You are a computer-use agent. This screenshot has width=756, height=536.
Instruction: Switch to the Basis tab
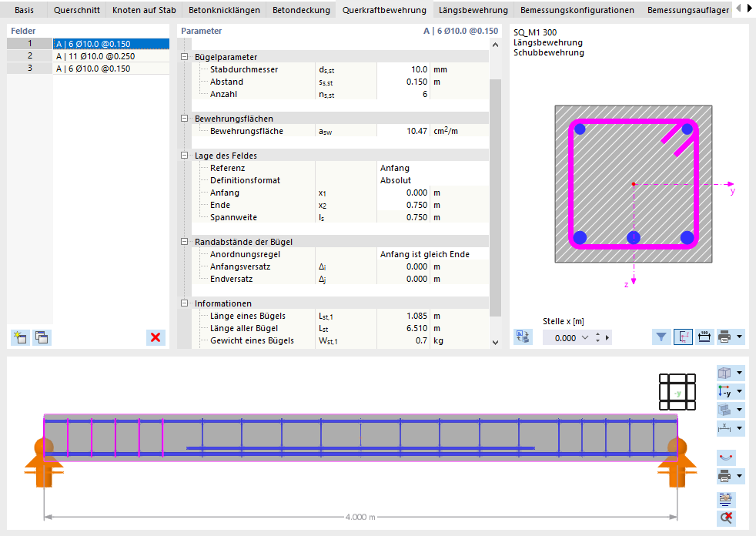24,10
